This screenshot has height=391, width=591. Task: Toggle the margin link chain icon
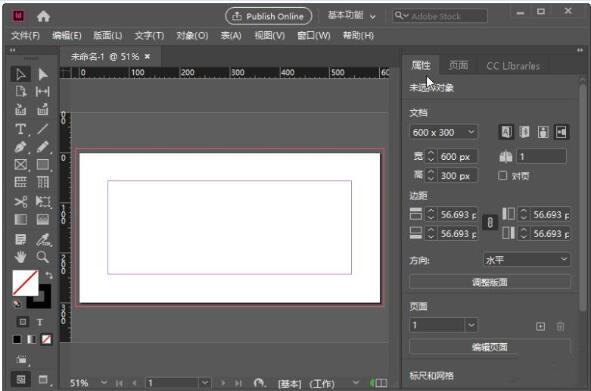[490, 223]
